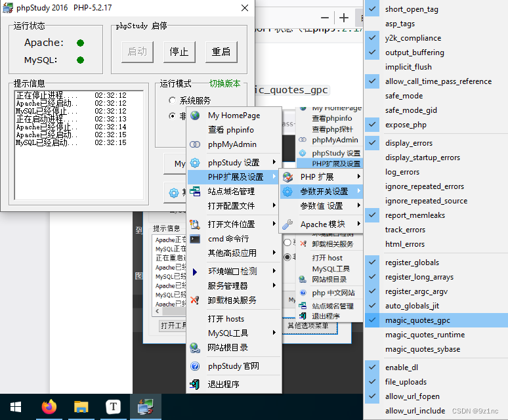Click the 启动 button
The image size is (508, 420).
pyautogui.click(x=137, y=52)
